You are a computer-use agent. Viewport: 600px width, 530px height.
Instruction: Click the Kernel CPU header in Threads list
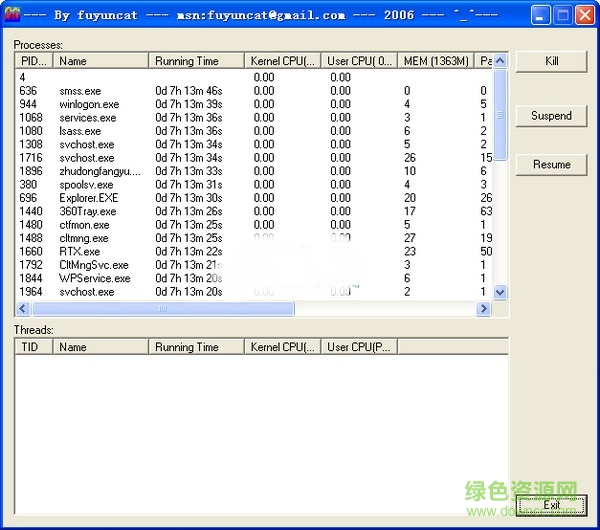click(284, 347)
